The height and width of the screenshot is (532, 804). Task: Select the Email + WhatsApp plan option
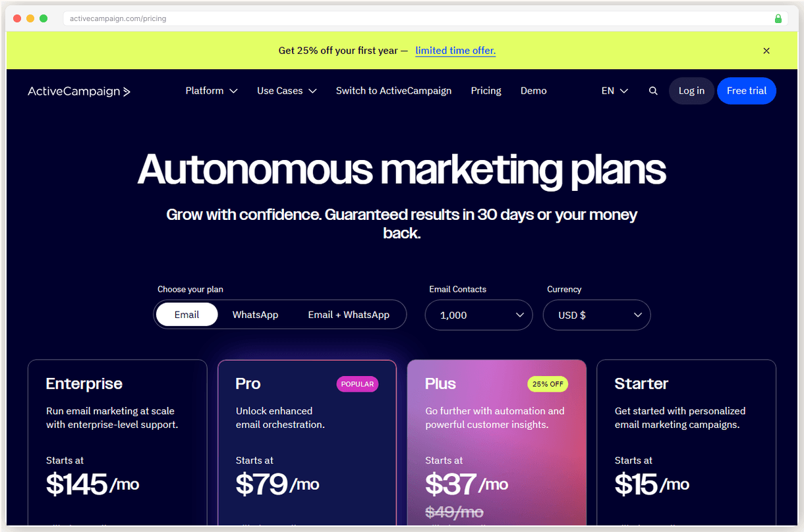point(349,315)
